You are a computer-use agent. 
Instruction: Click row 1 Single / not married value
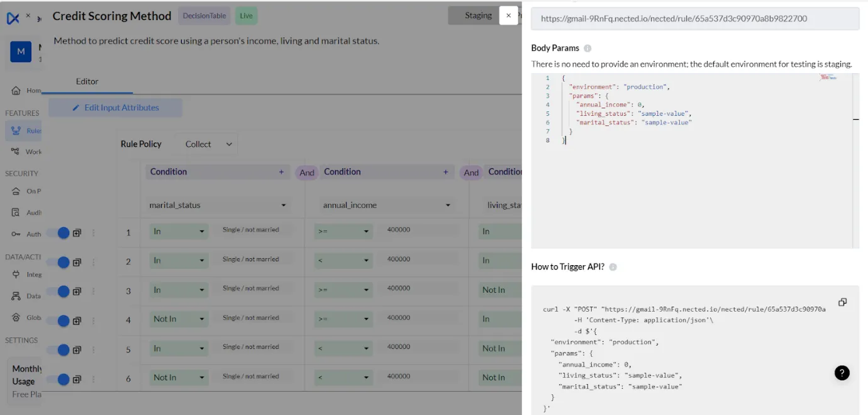[253, 230]
